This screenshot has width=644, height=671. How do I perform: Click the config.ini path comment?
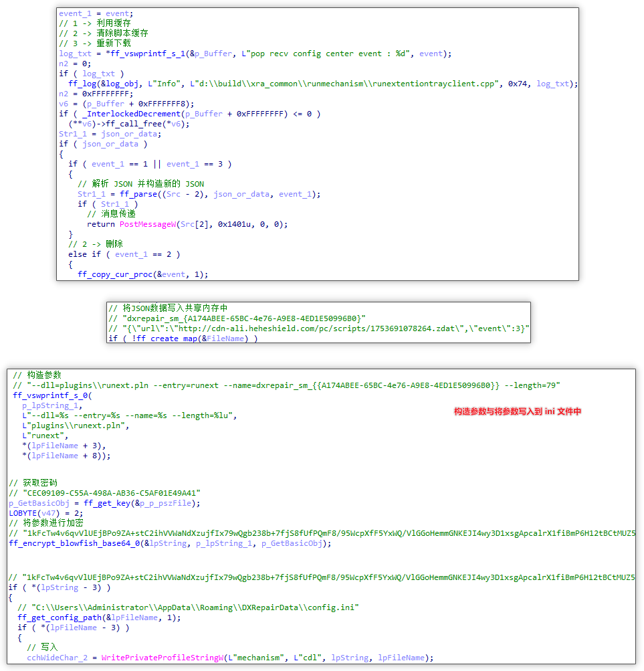click(x=189, y=607)
